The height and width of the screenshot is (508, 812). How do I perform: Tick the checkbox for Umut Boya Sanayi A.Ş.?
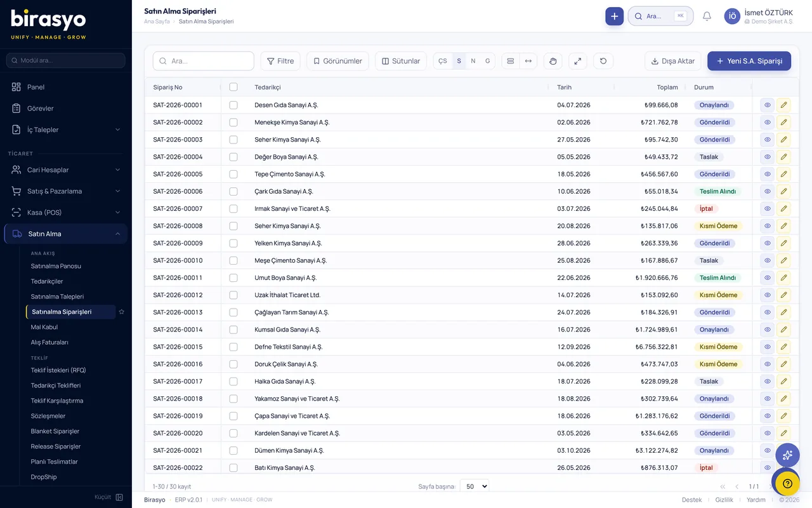click(x=233, y=277)
